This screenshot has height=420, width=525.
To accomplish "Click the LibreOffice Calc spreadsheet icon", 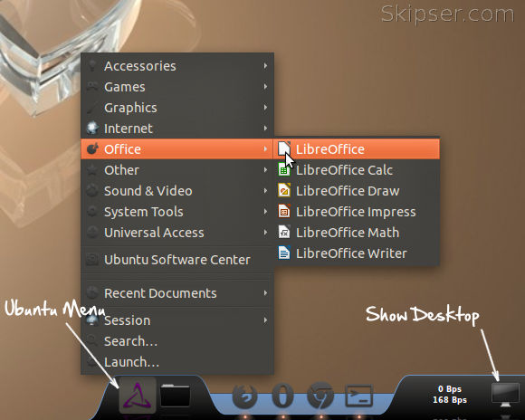I will point(284,169).
